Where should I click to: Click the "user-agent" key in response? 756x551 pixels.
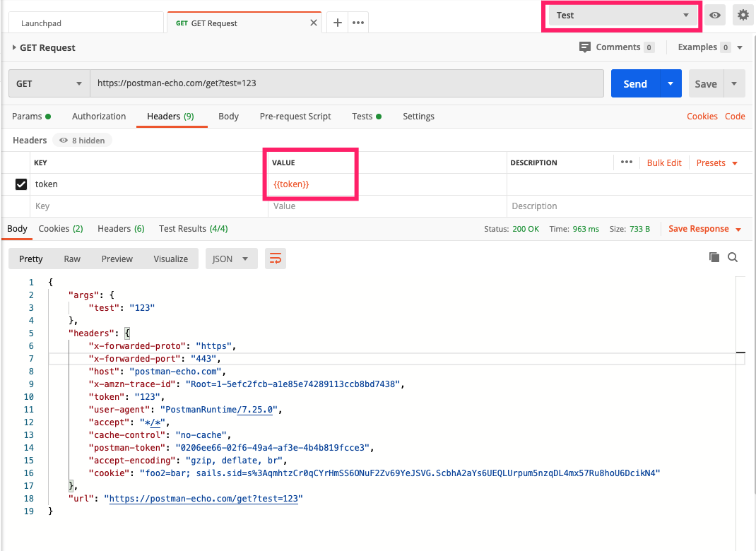coord(119,410)
